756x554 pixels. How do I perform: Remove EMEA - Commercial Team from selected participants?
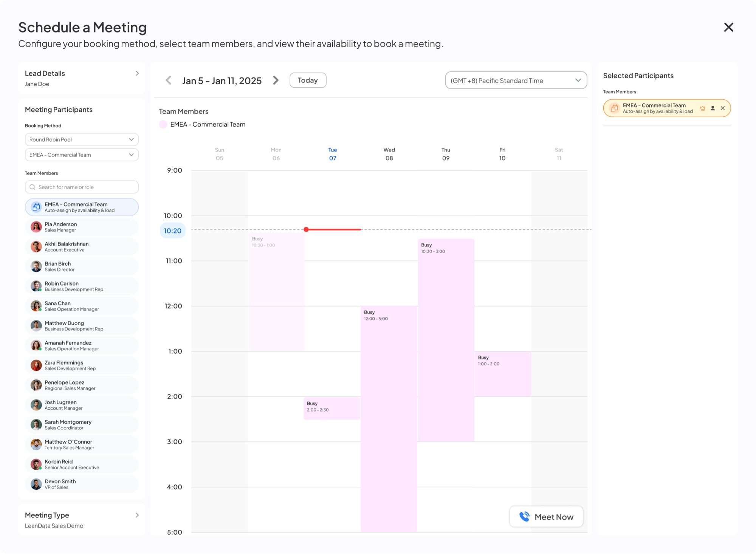(x=723, y=108)
